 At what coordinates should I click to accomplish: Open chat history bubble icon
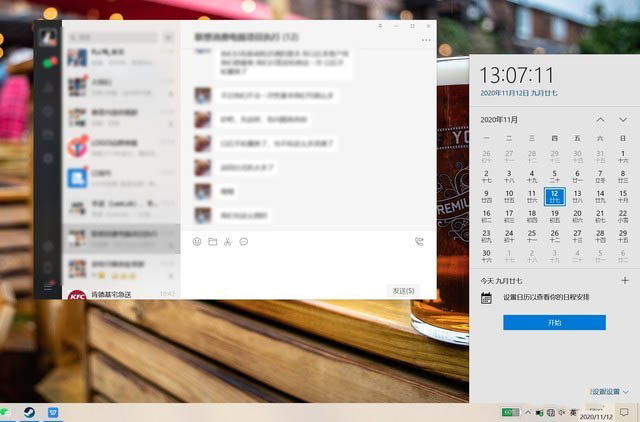(244, 242)
